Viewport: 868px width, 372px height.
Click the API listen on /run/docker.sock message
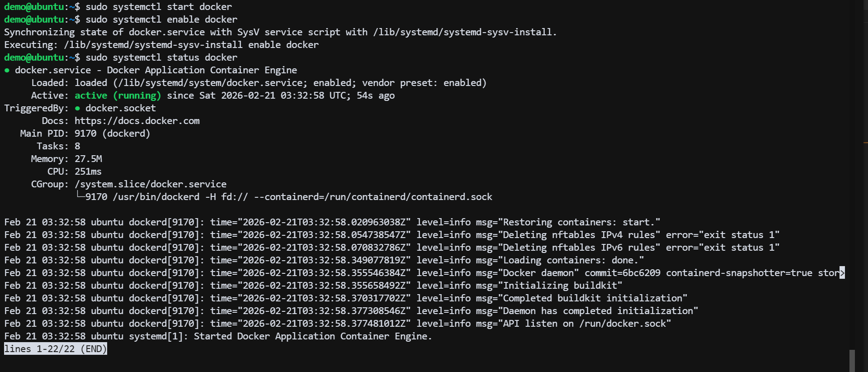[584, 324]
